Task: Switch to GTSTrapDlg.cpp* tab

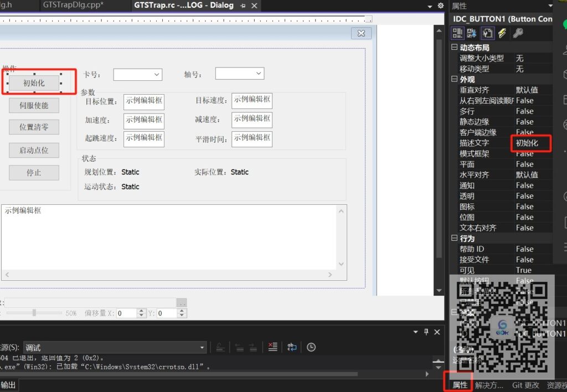Action: (73, 5)
